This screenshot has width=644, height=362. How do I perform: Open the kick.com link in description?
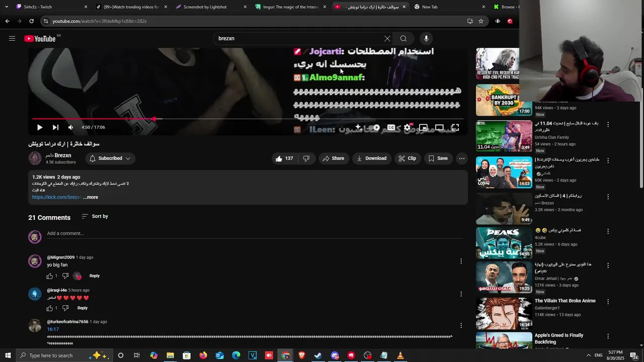pos(56,197)
